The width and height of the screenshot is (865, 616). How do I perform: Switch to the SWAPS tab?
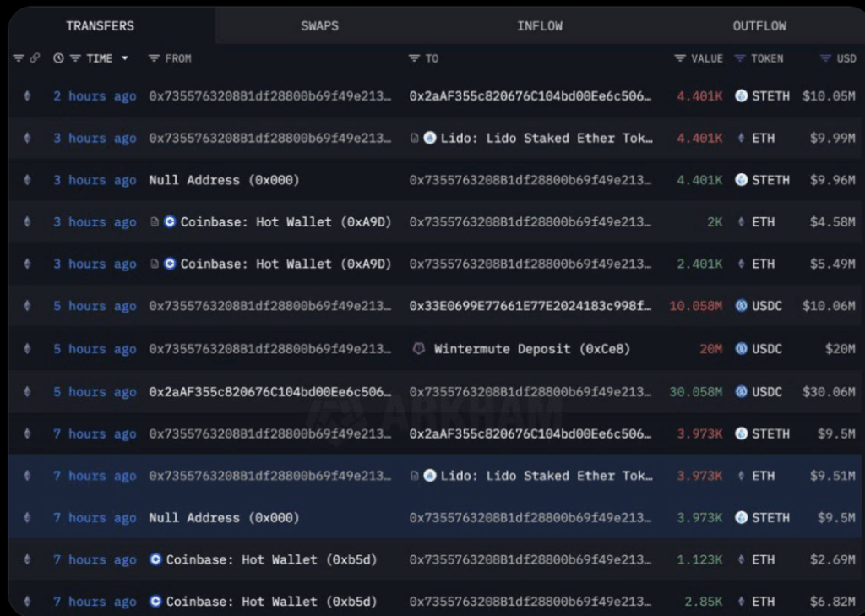click(319, 26)
